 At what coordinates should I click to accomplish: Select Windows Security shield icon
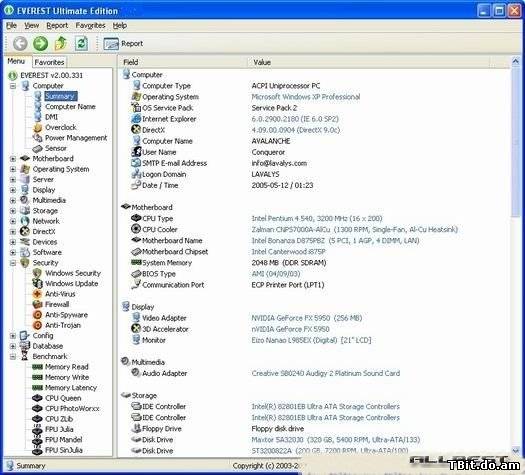coord(37,273)
